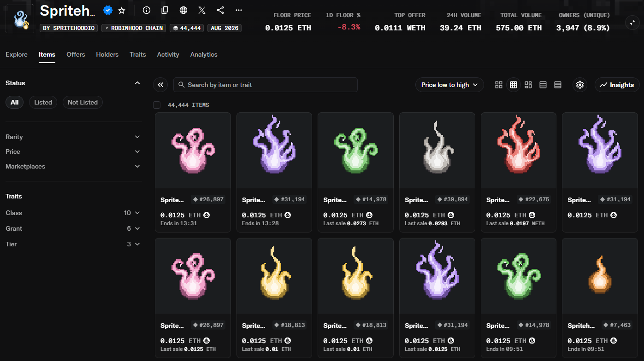Check the select-all items checkbox
This screenshot has width=644, height=361.
pyautogui.click(x=157, y=105)
